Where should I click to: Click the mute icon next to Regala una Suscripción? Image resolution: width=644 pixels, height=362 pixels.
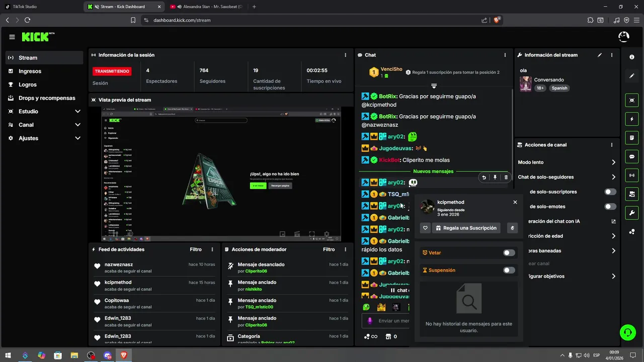coord(512,228)
